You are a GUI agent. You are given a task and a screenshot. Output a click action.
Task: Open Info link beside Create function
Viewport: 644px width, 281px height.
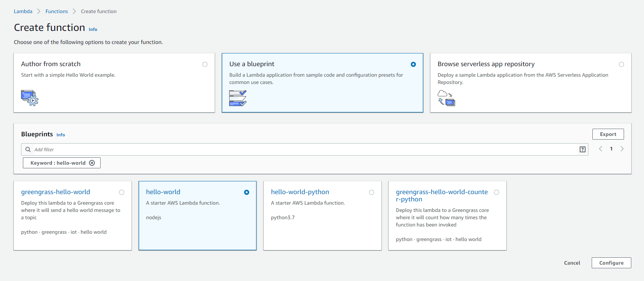[x=93, y=29]
